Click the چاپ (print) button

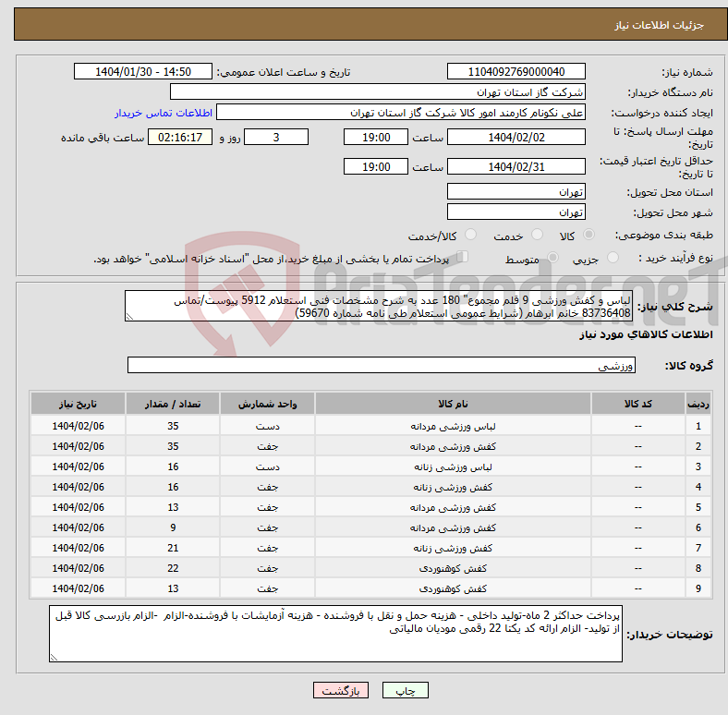(x=405, y=690)
